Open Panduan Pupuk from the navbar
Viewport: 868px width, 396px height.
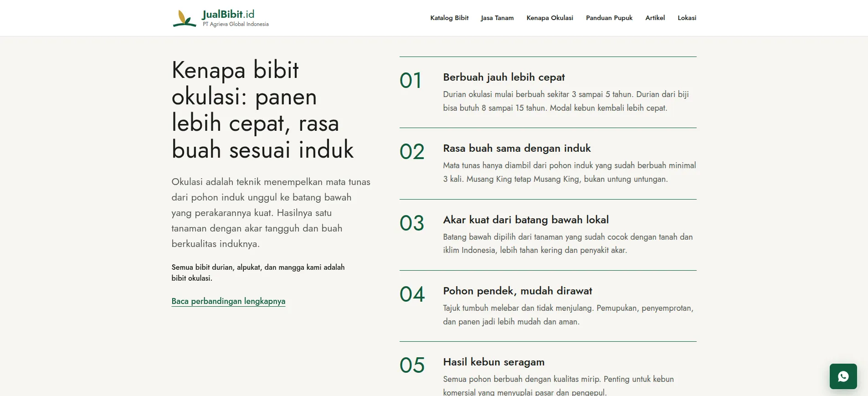click(x=609, y=18)
